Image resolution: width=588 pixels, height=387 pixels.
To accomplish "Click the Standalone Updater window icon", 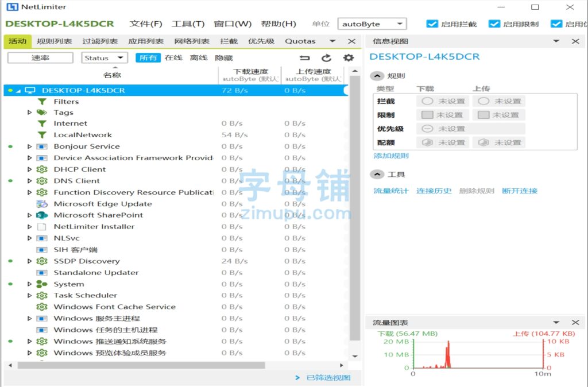I will 41,273.
